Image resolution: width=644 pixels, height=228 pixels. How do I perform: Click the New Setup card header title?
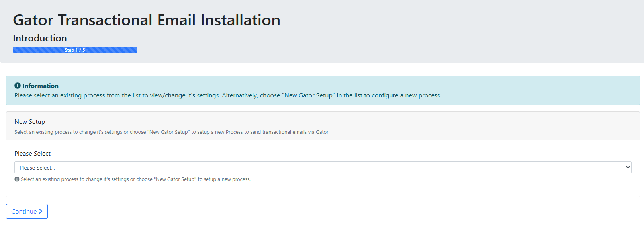click(x=30, y=122)
